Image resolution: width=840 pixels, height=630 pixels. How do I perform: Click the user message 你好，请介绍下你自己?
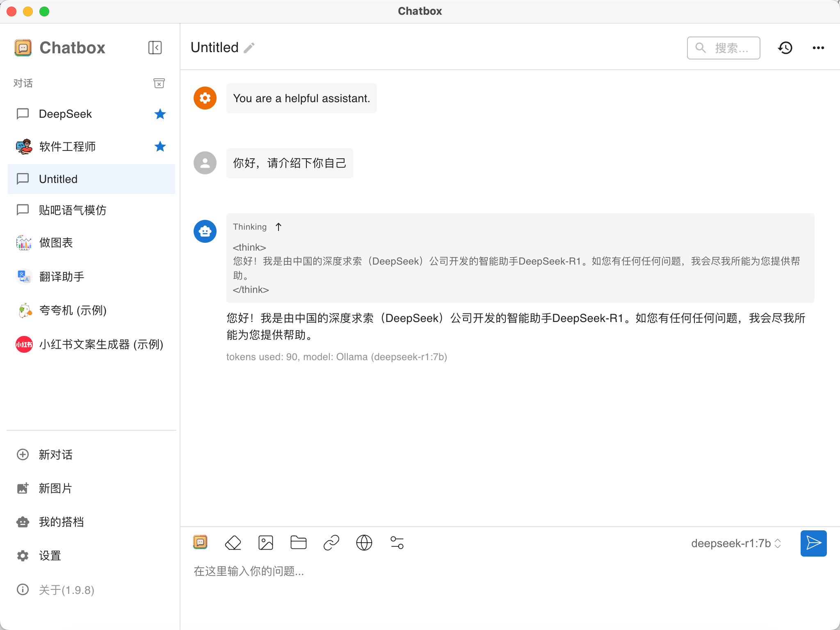coord(290,163)
